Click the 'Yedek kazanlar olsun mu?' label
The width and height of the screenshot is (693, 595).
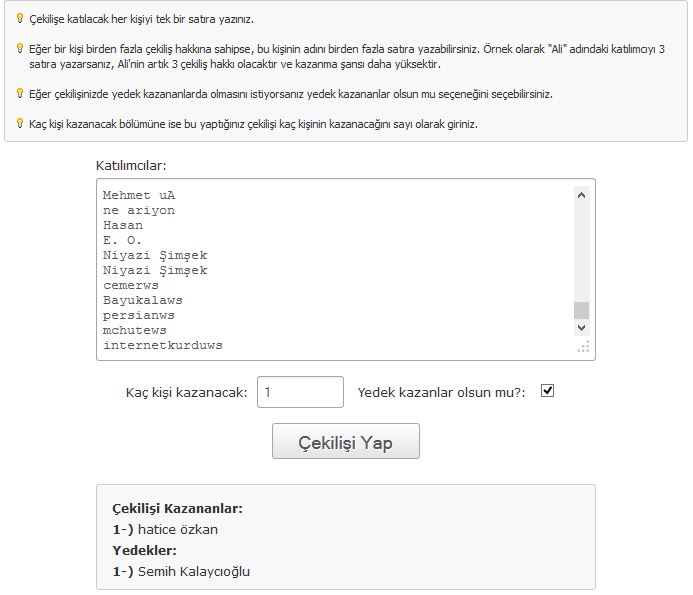tap(441, 393)
